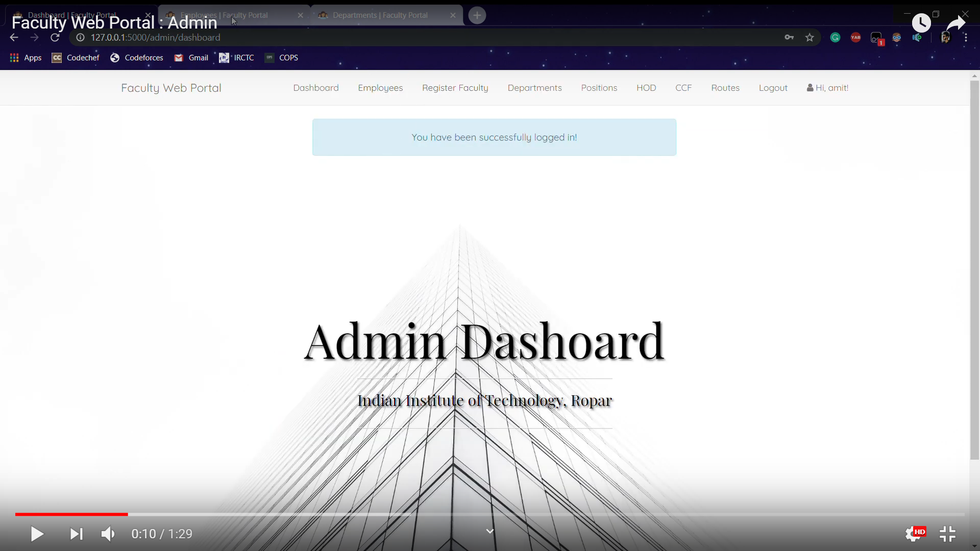Open Chrome's three-dot menu
The image size is (980, 551).
point(966,37)
